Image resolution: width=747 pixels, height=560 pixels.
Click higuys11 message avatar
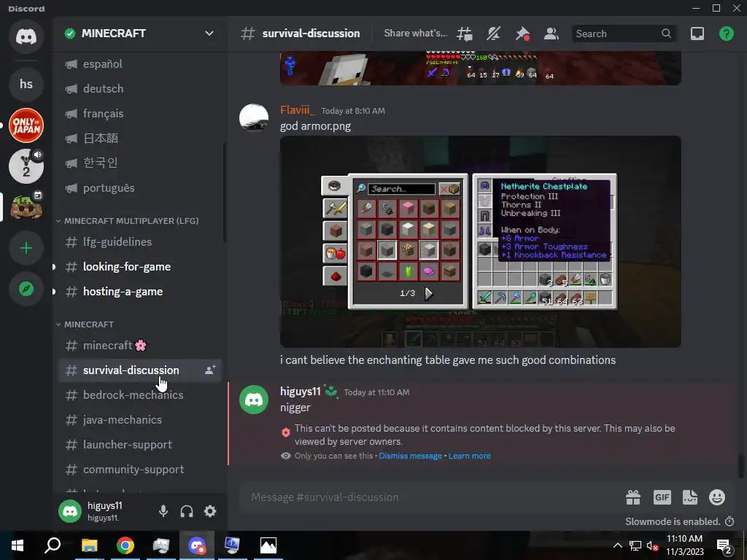pyautogui.click(x=253, y=400)
